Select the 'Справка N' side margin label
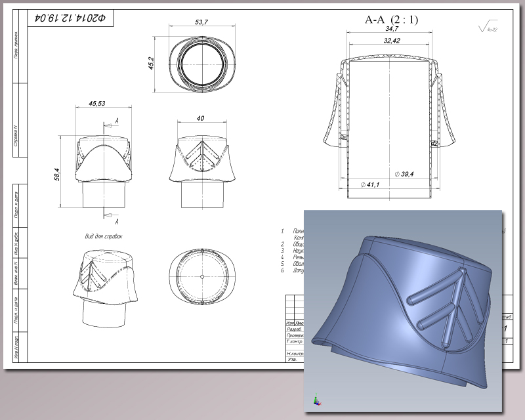Viewport: 525px width, 420px height. click(x=15, y=136)
